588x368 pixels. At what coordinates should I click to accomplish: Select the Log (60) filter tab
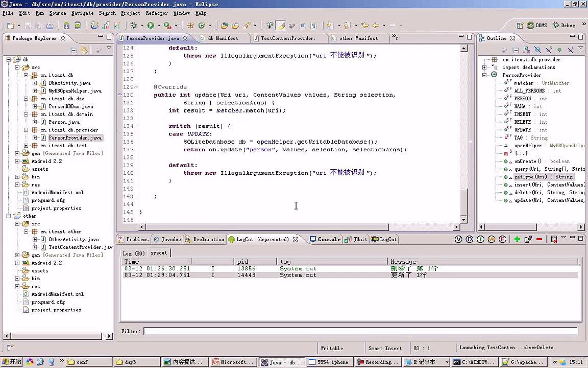pos(134,253)
